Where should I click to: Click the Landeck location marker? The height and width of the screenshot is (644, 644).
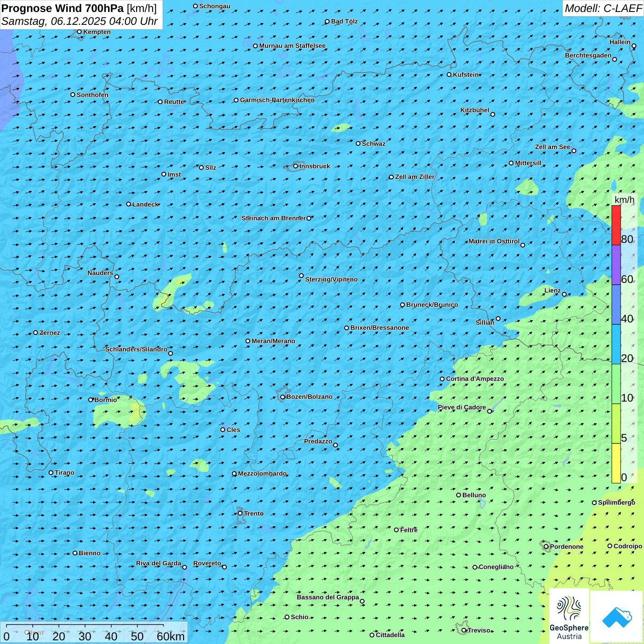129,204
